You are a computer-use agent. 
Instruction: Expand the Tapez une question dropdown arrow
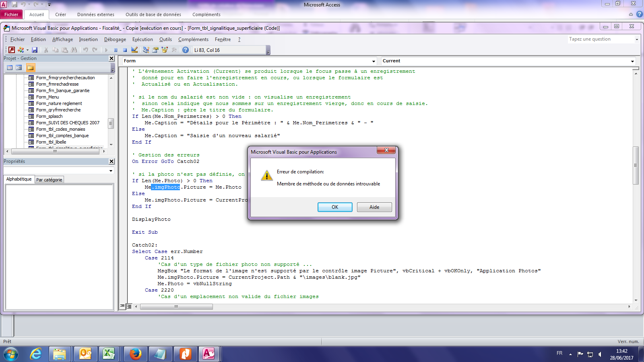coord(637,39)
